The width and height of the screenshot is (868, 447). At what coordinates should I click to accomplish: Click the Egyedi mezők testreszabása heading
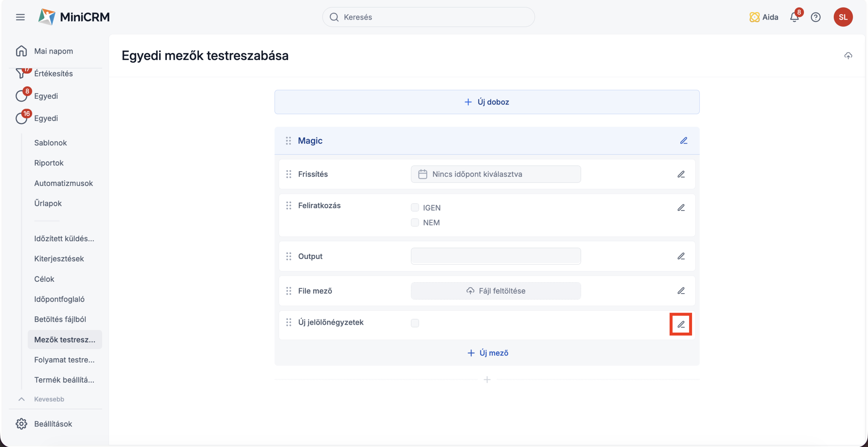pyautogui.click(x=205, y=56)
